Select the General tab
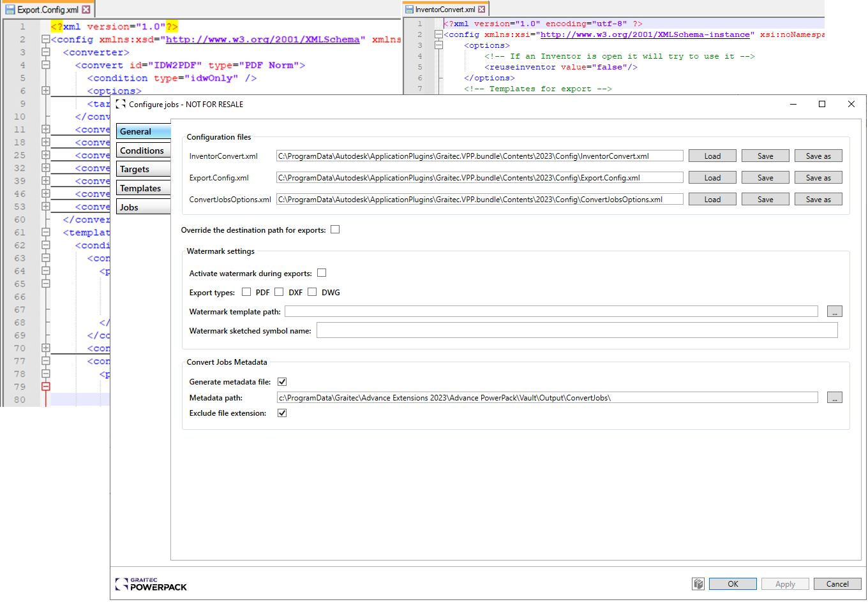The image size is (868, 602). tap(144, 131)
